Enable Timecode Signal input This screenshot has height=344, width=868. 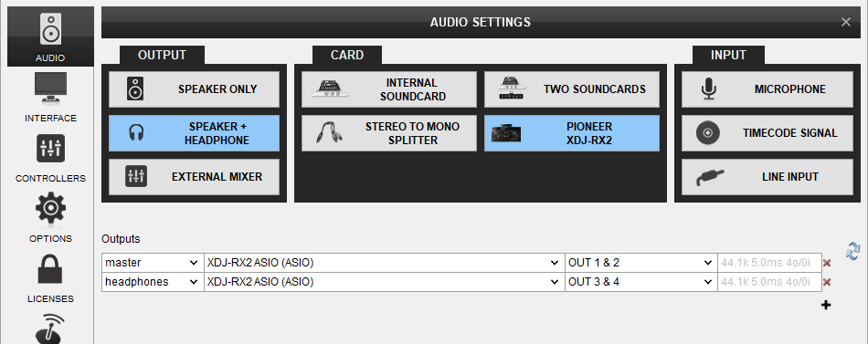point(767,133)
